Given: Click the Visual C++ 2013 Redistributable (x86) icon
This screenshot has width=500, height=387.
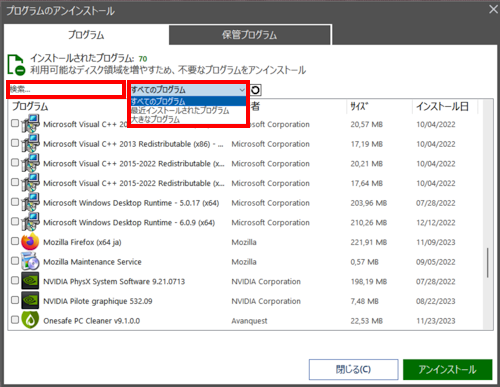Looking at the screenshot, I should click(x=30, y=143).
